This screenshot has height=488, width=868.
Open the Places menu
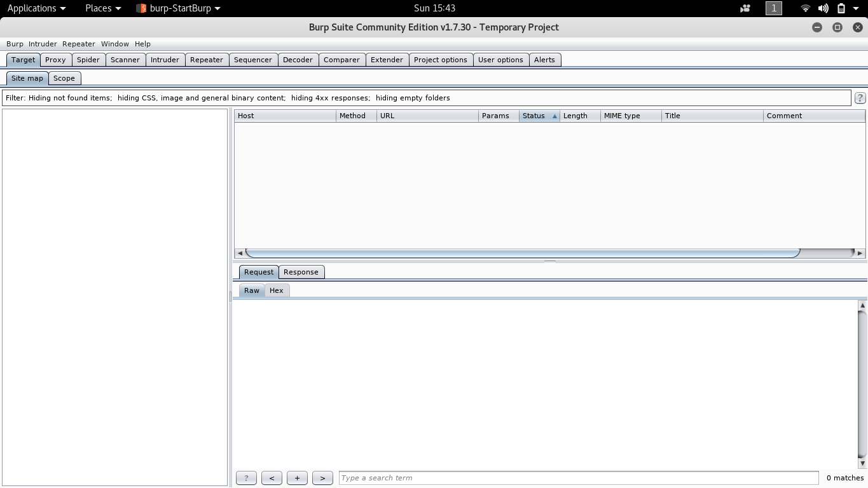tap(103, 8)
